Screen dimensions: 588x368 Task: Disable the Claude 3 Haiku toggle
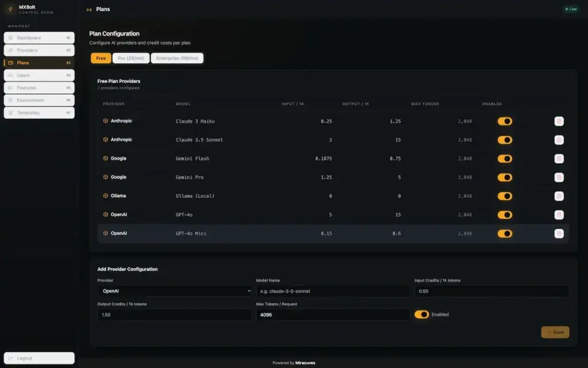coord(505,121)
